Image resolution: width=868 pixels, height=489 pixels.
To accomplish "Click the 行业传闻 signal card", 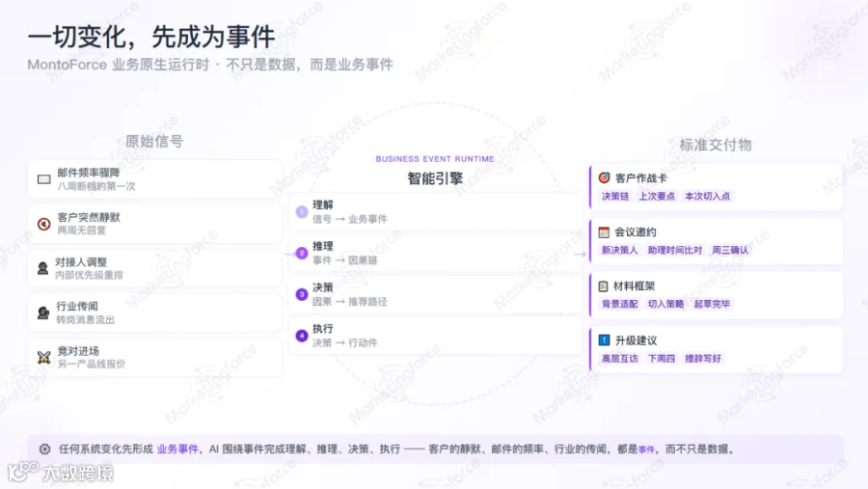I will [x=155, y=312].
